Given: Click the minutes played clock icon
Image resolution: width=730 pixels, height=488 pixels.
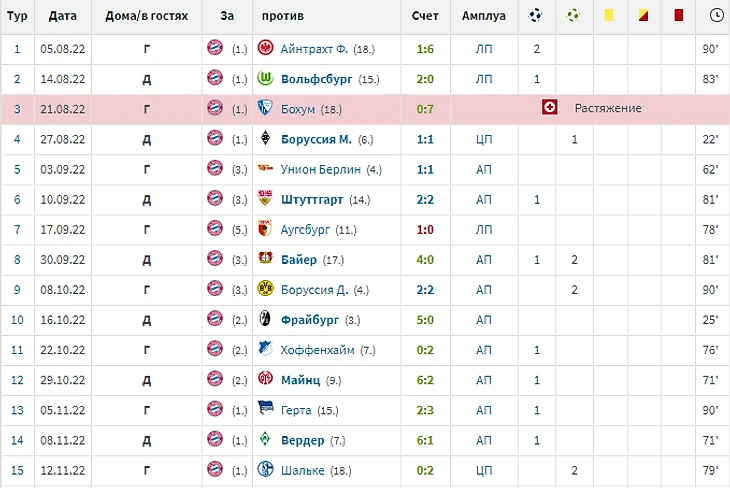Looking at the screenshot, I should click(716, 15).
